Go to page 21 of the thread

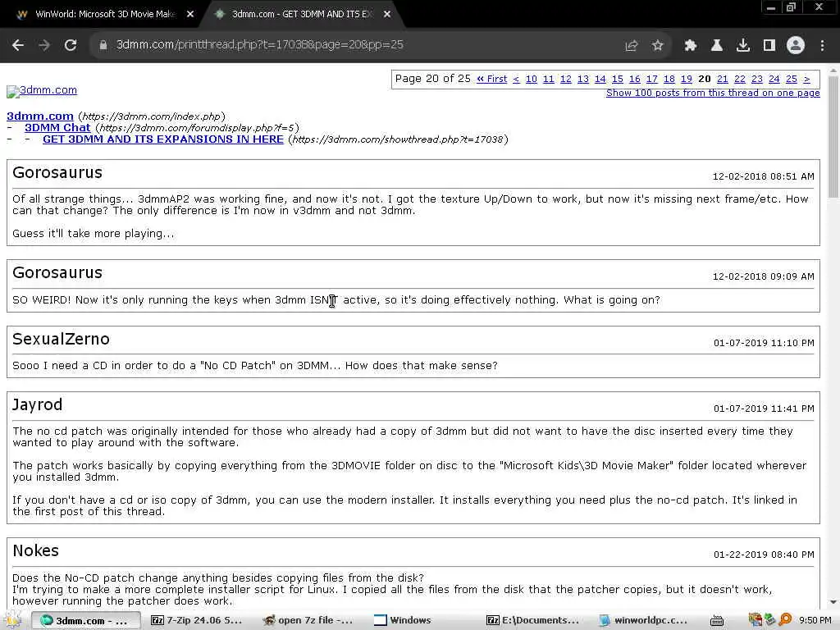pos(722,79)
